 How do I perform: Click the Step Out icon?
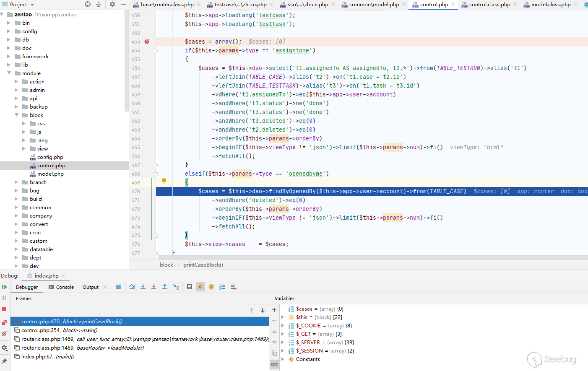point(165,287)
